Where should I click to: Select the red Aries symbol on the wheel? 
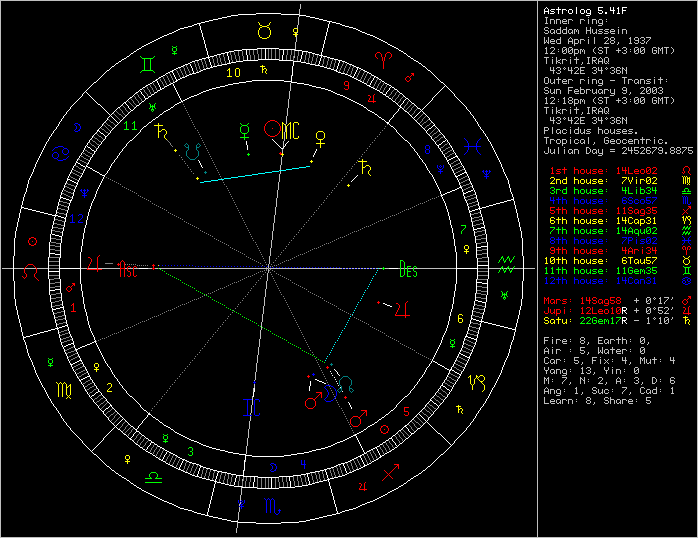[x=384, y=59]
